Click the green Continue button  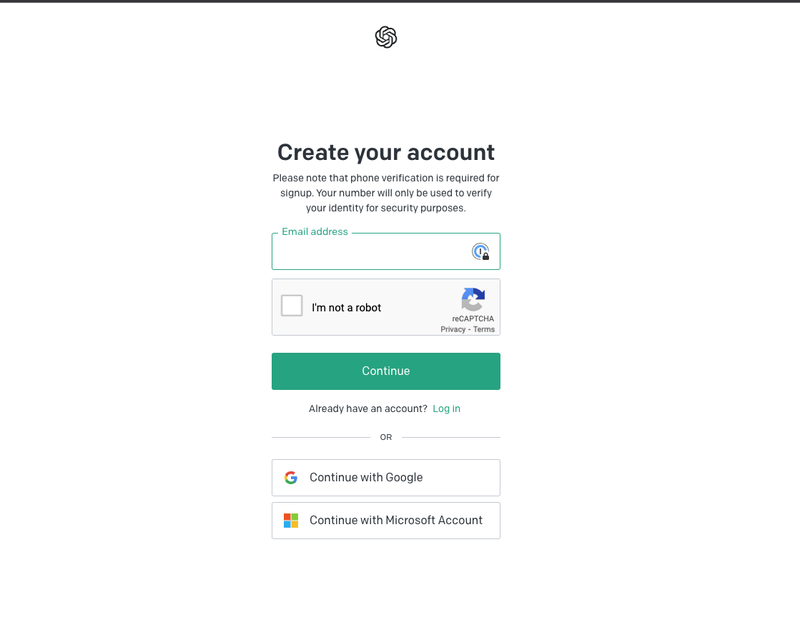[386, 371]
